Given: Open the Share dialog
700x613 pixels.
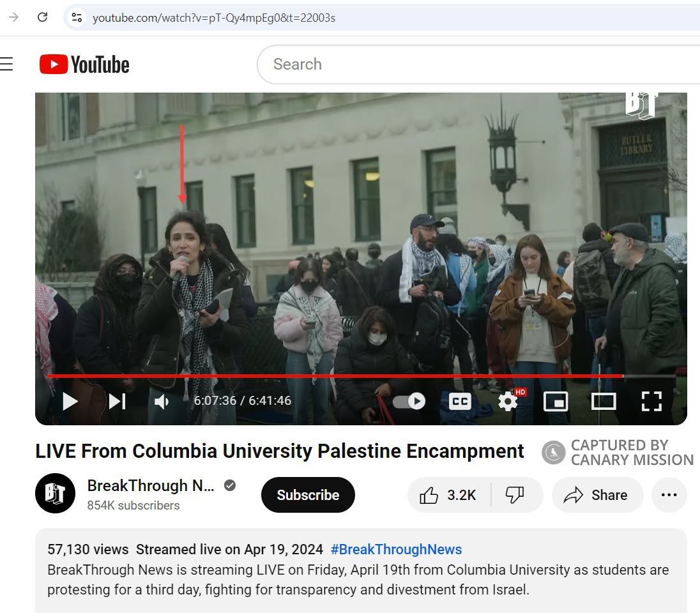Looking at the screenshot, I should (597, 495).
